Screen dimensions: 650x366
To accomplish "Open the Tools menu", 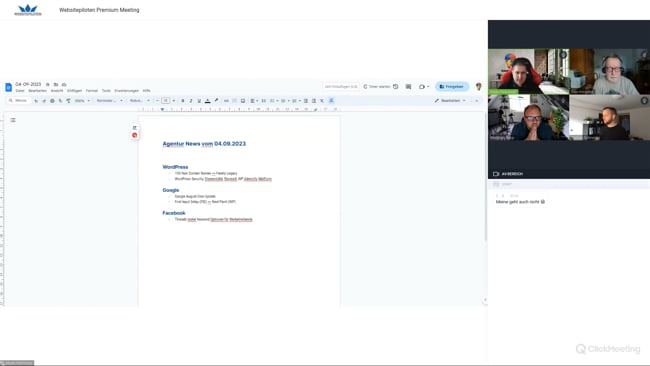I will tap(106, 90).
